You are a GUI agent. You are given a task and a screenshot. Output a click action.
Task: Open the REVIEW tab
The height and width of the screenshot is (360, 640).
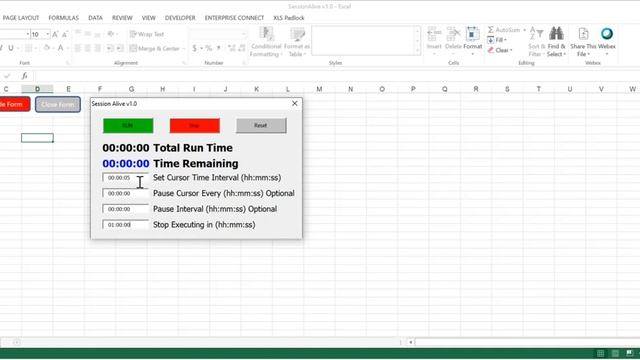pyautogui.click(x=122, y=18)
